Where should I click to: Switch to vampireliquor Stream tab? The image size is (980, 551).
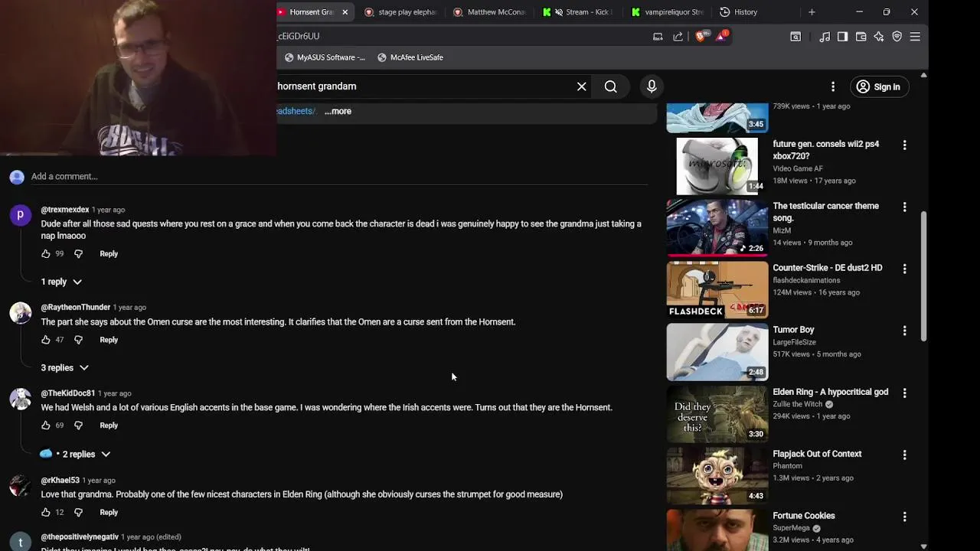click(x=668, y=12)
